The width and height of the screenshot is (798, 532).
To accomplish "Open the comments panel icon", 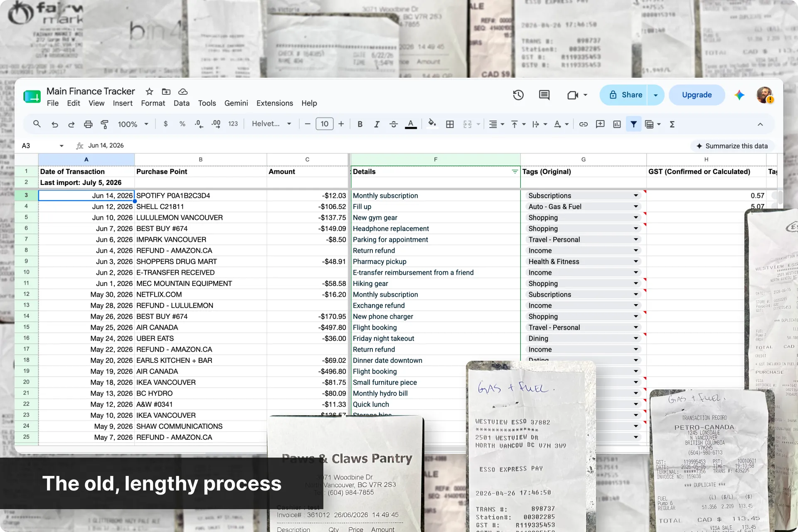I will [x=544, y=95].
